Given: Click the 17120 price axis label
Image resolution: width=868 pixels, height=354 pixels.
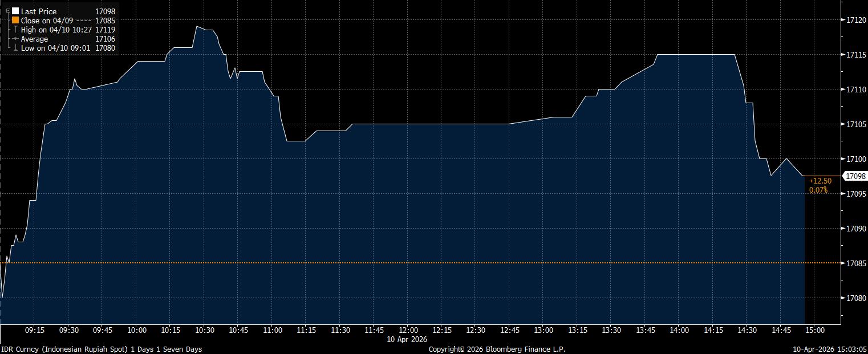Looking at the screenshot, I should [857, 21].
